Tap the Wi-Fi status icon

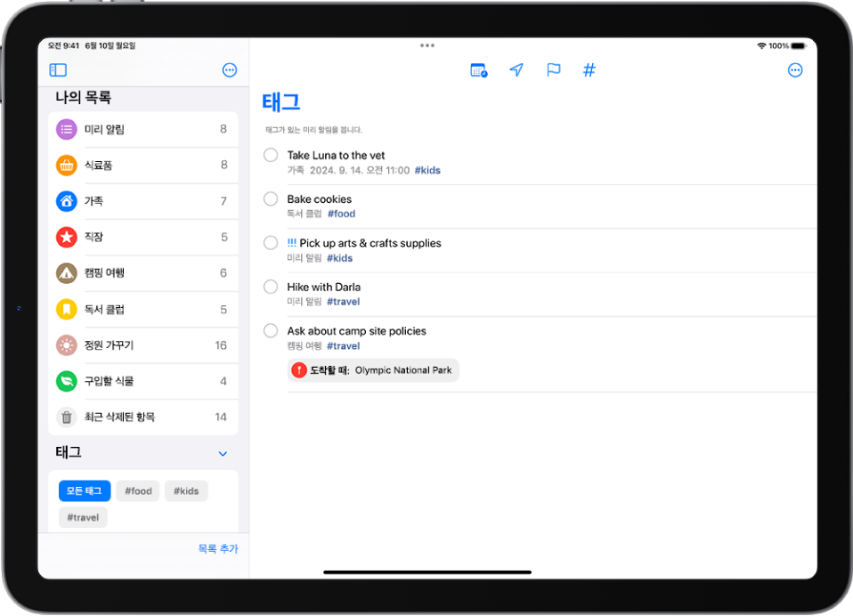(761, 45)
